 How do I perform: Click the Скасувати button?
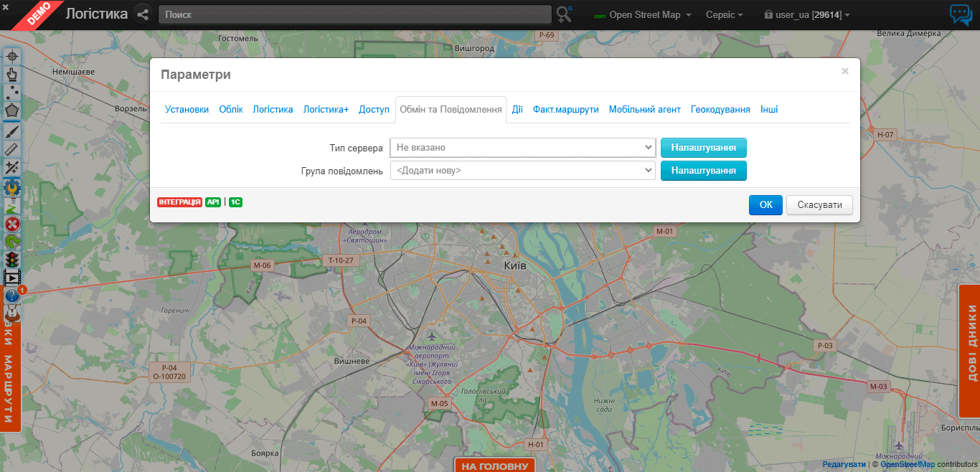[x=819, y=205]
